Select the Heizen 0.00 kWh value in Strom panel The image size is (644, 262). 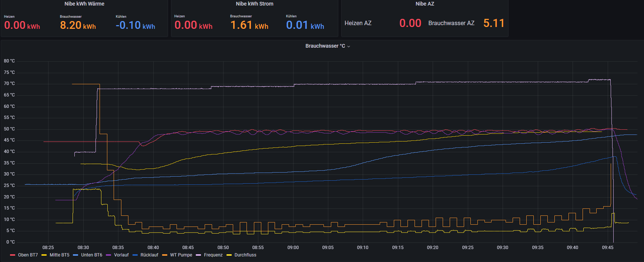click(194, 25)
